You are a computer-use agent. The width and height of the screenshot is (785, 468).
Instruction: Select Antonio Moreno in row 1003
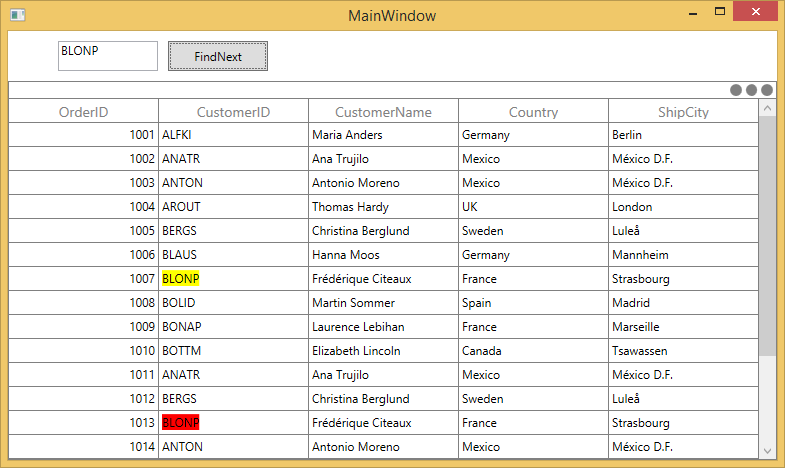pos(383,183)
